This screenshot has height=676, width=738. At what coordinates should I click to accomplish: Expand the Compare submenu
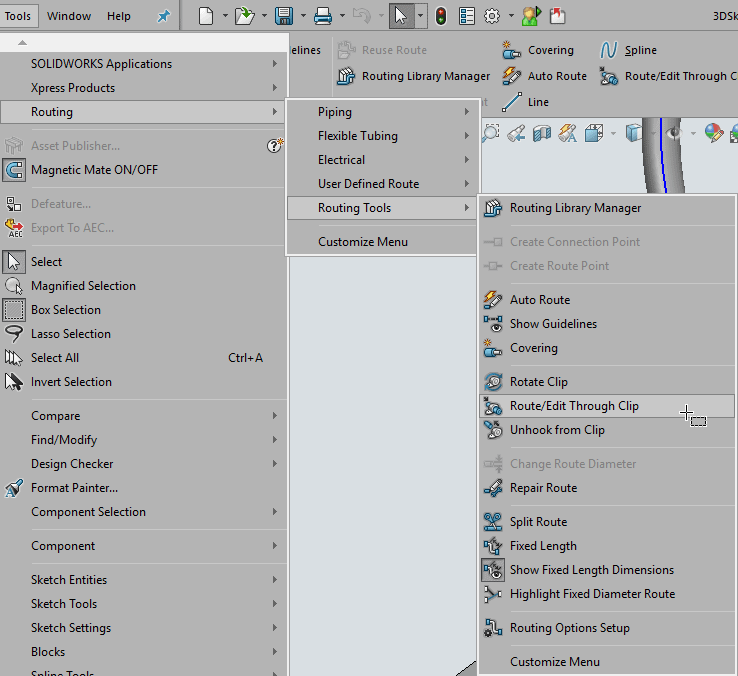click(144, 416)
